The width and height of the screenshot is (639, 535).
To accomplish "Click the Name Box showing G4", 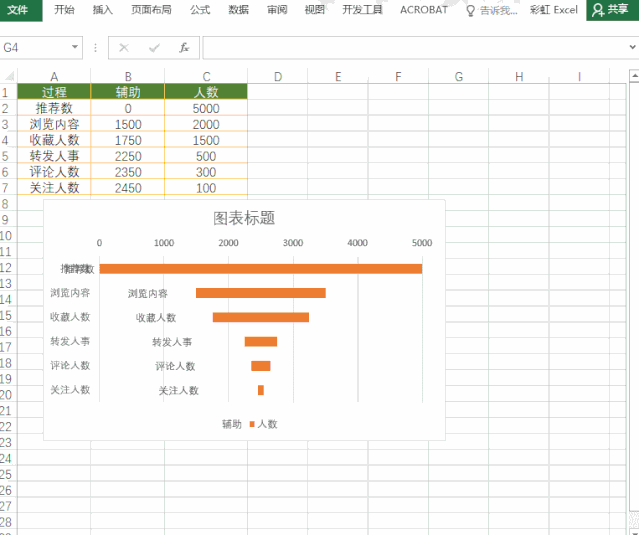I will click(36, 48).
